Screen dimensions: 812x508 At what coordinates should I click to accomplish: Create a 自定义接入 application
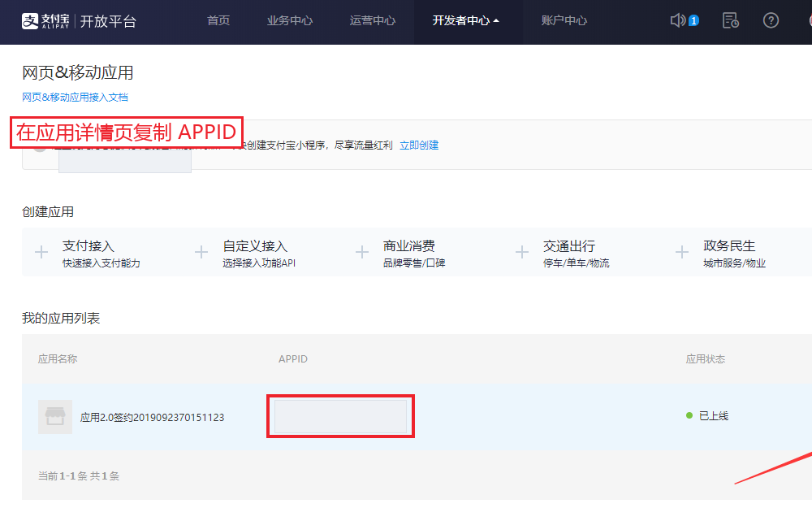tap(255, 246)
